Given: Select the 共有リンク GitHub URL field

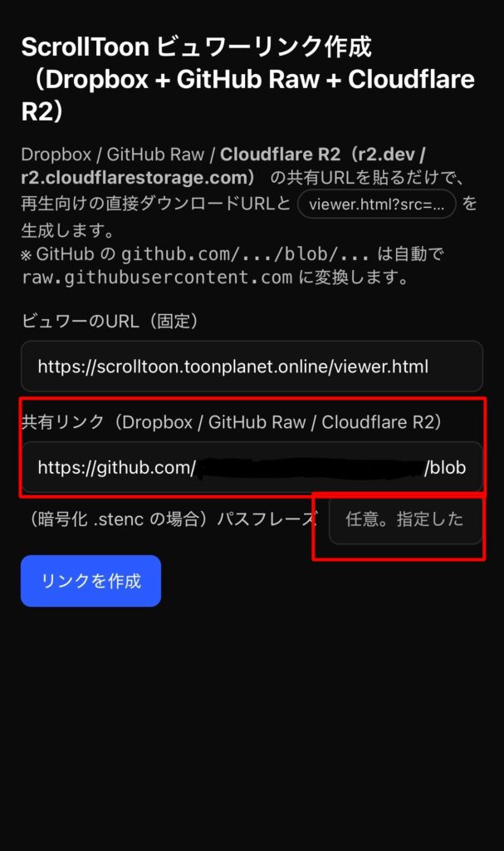Looking at the screenshot, I should pyautogui.click(x=252, y=467).
